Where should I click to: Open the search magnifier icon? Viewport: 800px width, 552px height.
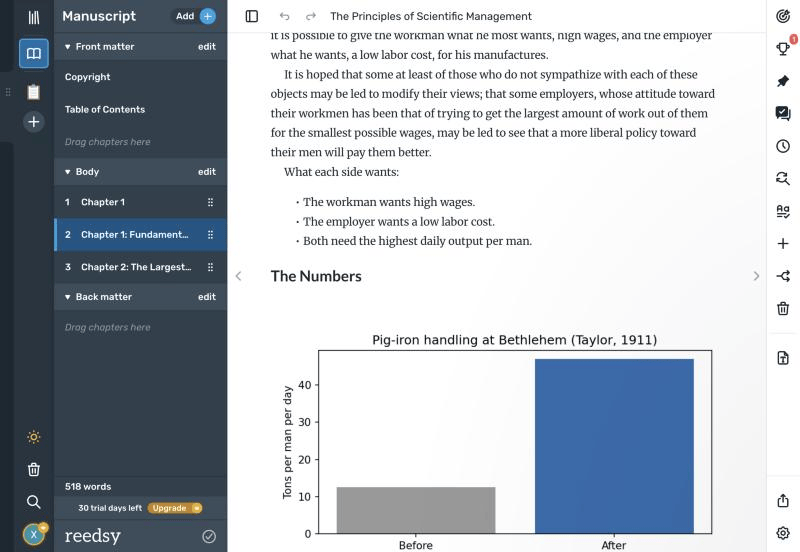point(34,502)
